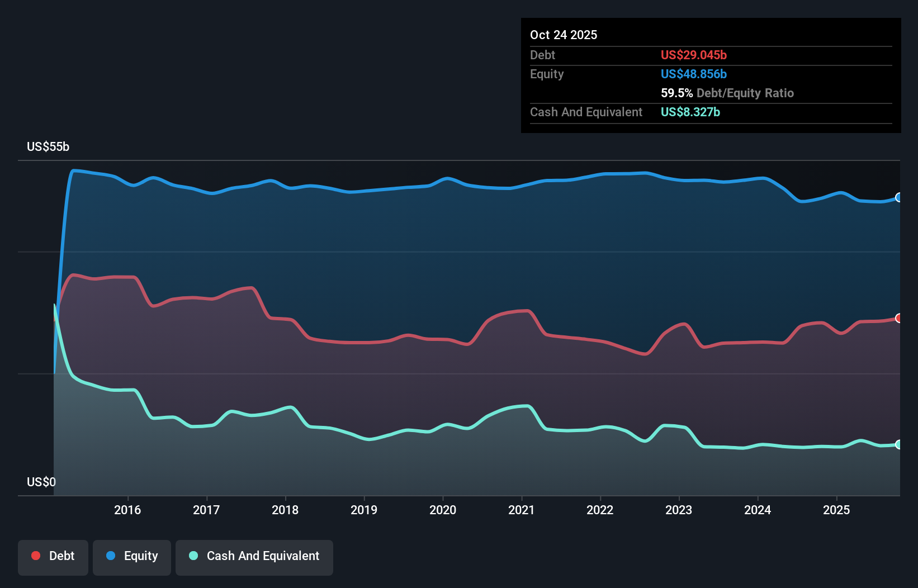Click the 59.5% Debt/Equity Ratio text
This screenshot has width=918, height=588.
727,93
